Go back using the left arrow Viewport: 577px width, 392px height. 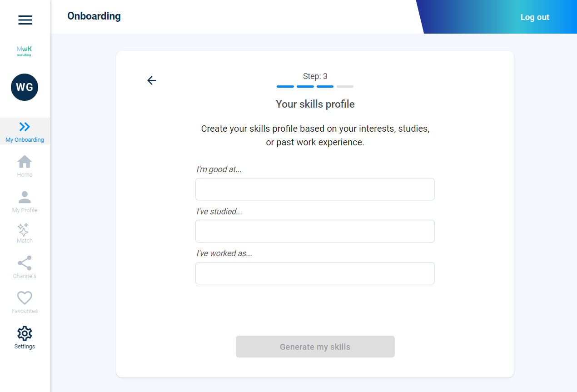pyautogui.click(x=152, y=80)
